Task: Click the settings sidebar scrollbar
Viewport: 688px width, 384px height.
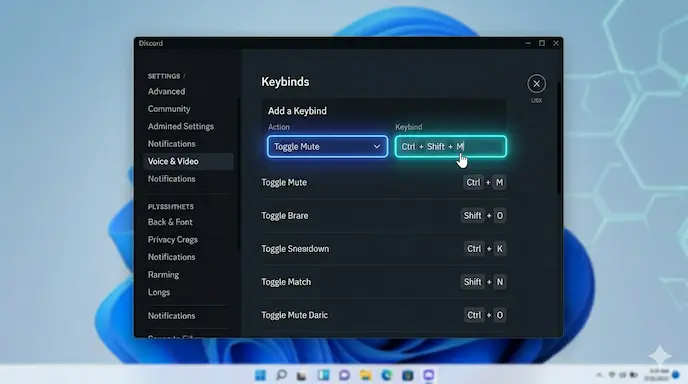Action: (x=239, y=173)
